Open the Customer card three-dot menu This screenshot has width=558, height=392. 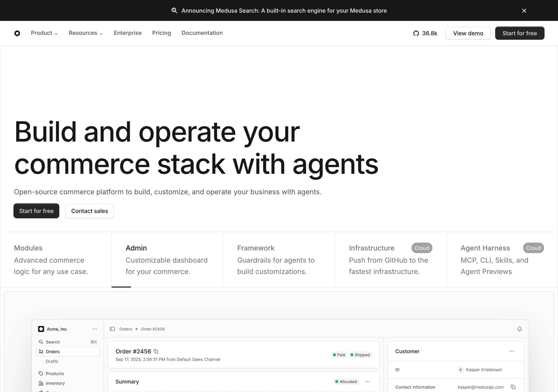512,351
